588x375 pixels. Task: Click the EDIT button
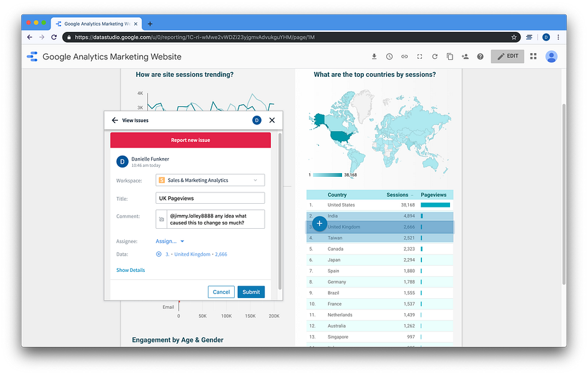[507, 56]
